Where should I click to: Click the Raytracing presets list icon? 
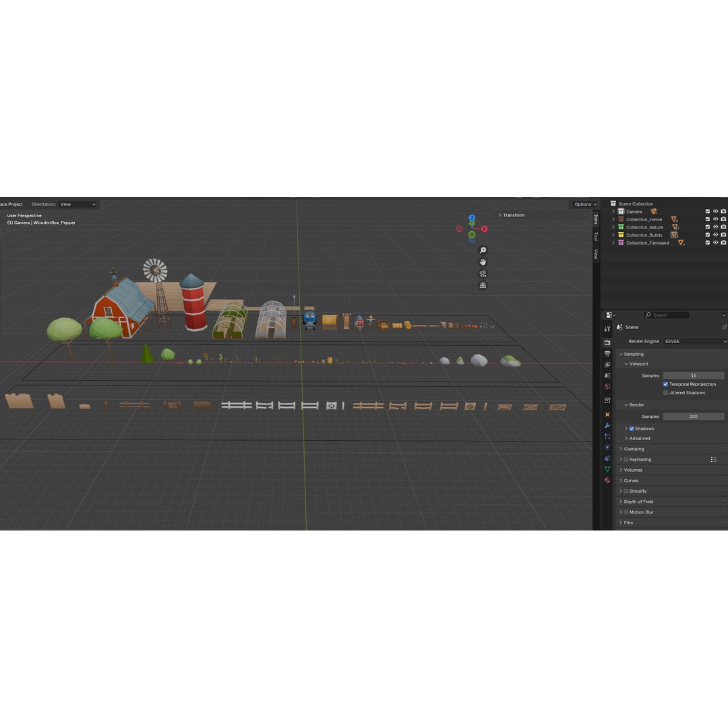[x=714, y=460]
